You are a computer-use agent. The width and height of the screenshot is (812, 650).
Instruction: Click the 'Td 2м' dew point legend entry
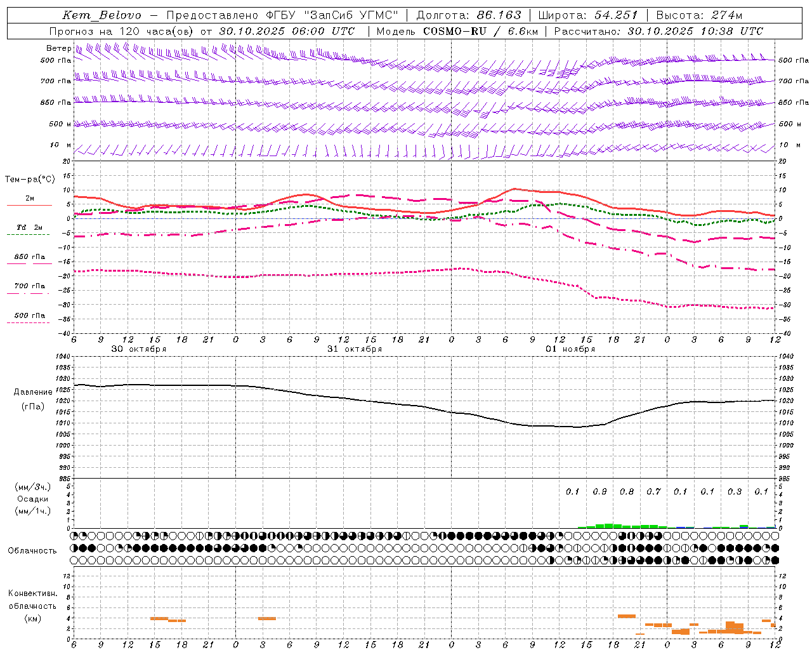pyautogui.click(x=29, y=227)
